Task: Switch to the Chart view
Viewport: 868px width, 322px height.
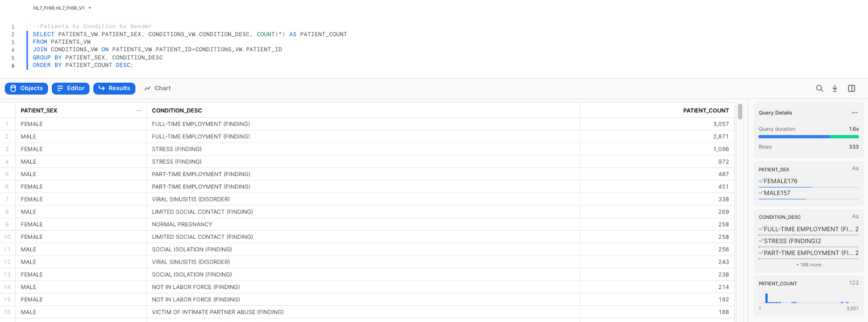Action: pyautogui.click(x=158, y=89)
